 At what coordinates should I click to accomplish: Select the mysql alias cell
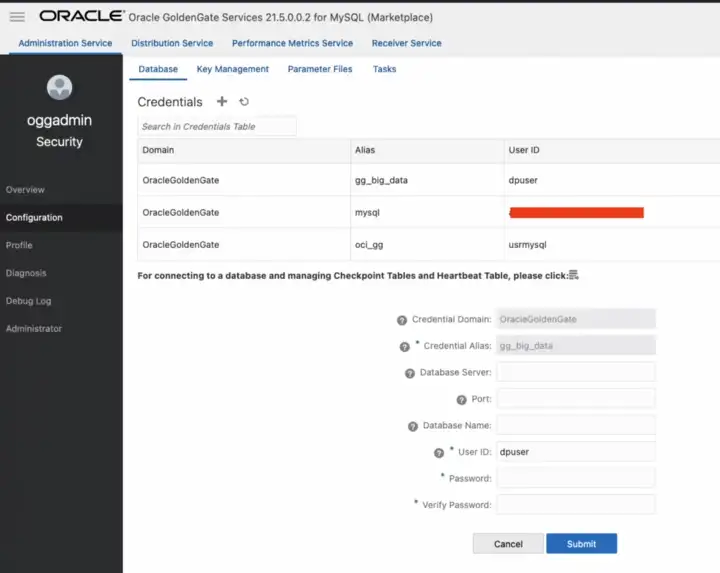pyautogui.click(x=427, y=213)
